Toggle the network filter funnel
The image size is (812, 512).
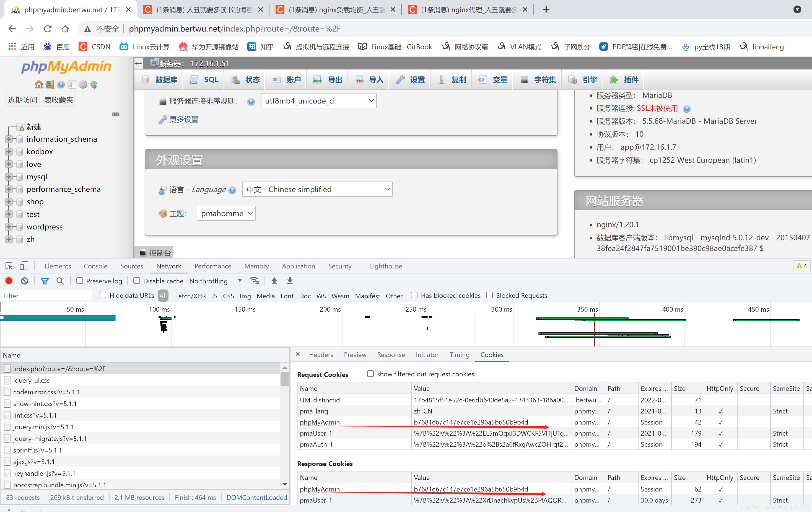45,281
